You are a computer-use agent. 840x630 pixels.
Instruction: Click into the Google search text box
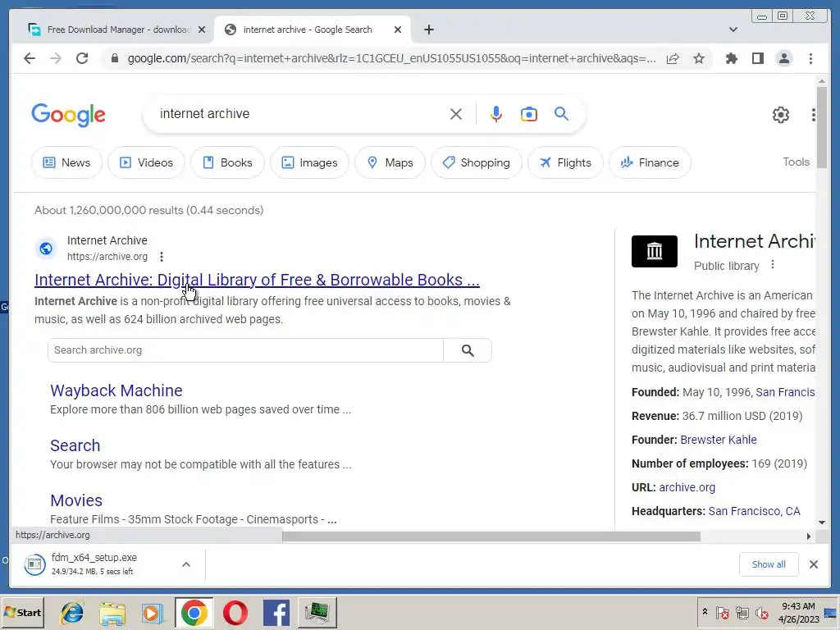click(300, 114)
